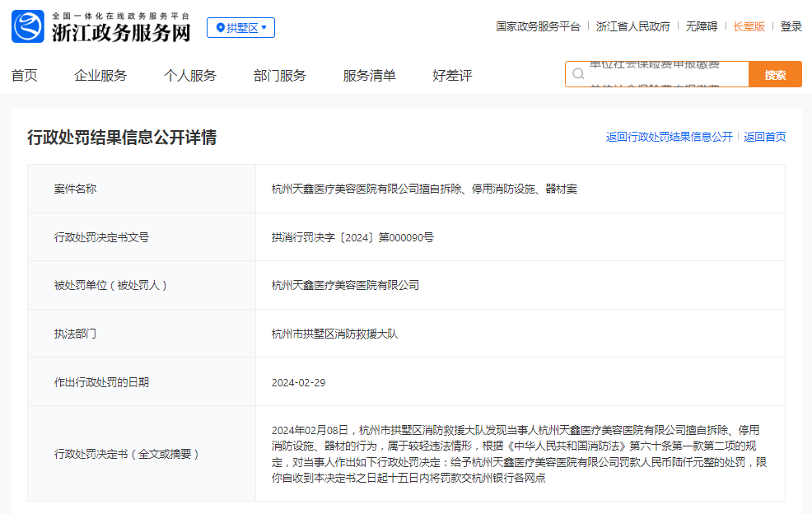Click the magnifier icon in search box
This screenshot has width=812, height=514.
coord(578,74)
